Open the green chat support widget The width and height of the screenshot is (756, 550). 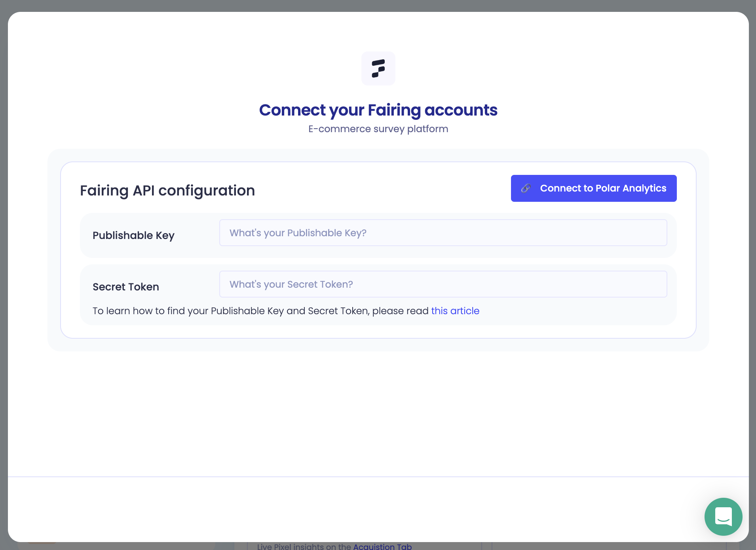click(723, 516)
